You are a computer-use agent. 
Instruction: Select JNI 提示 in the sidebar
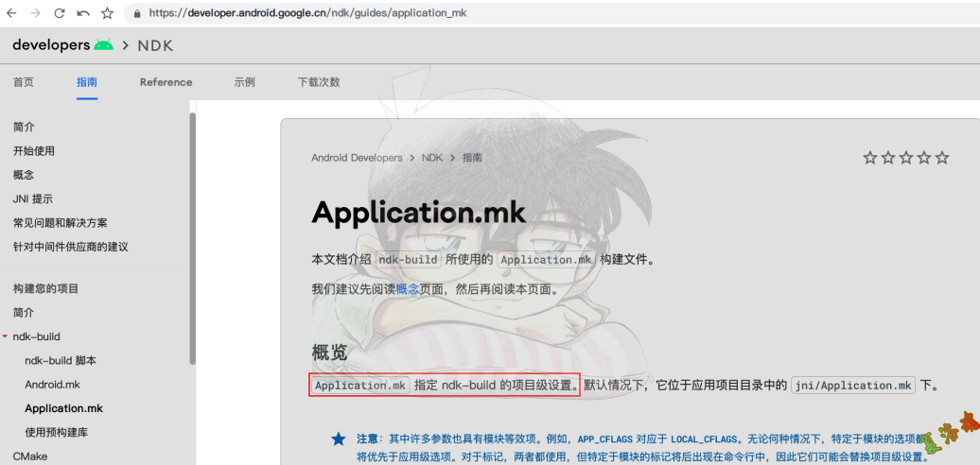click(32, 199)
